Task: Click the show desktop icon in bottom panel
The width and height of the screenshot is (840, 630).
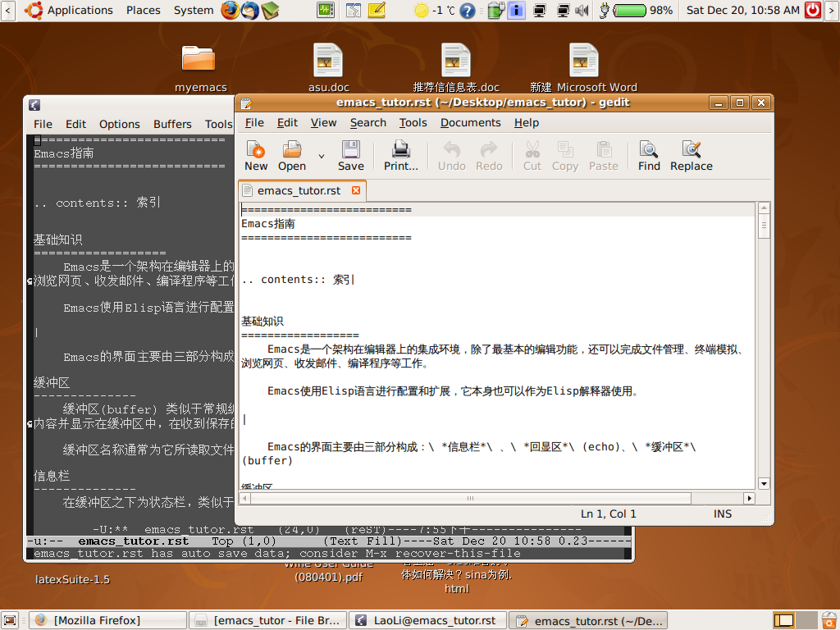Action: tap(9, 620)
